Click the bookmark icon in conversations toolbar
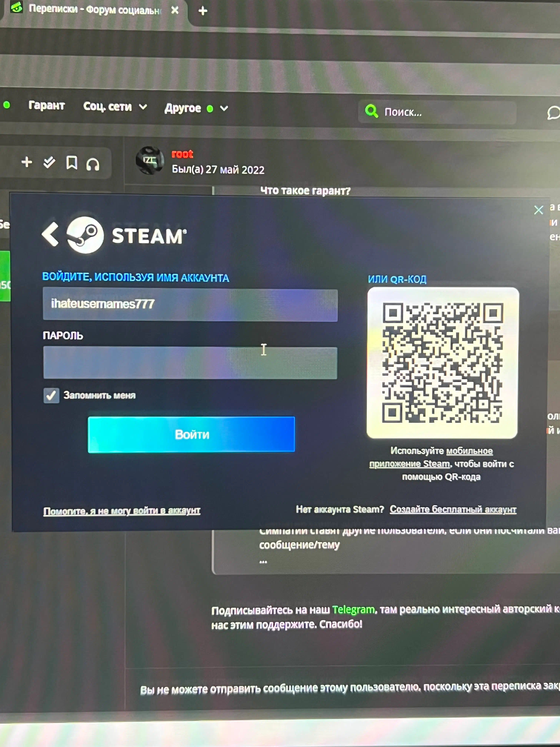This screenshot has width=560, height=747. pos(71,163)
